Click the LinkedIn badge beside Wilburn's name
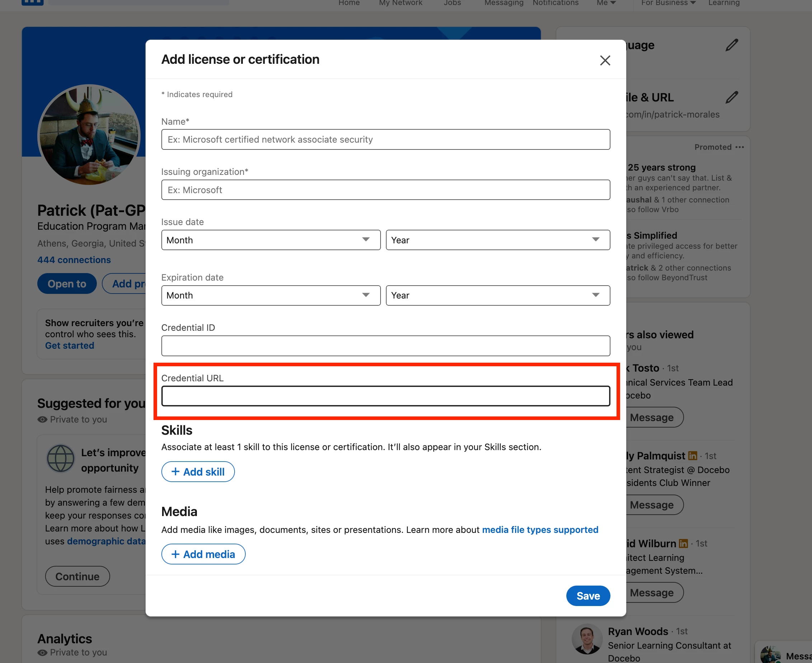Screen dimensions: 812x663 684,543
